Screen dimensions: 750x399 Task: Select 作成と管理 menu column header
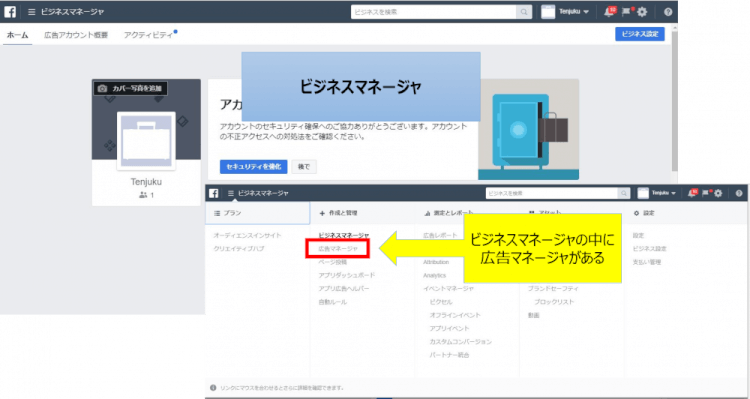[x=362, y=213]
